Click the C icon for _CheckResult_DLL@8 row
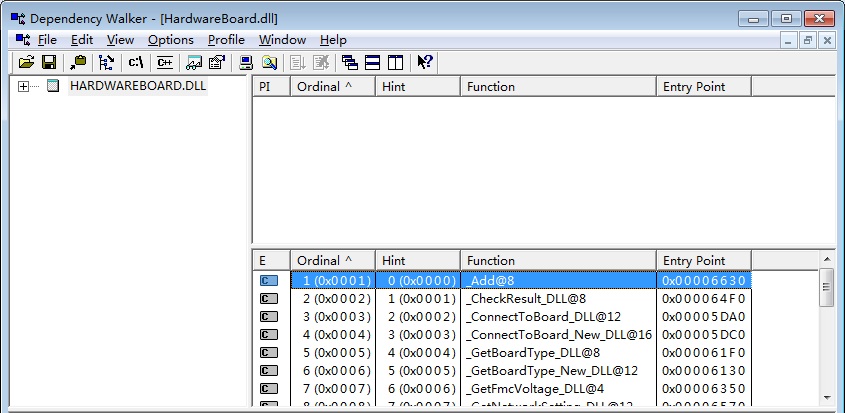845x413 pixels. pos(269,298)
